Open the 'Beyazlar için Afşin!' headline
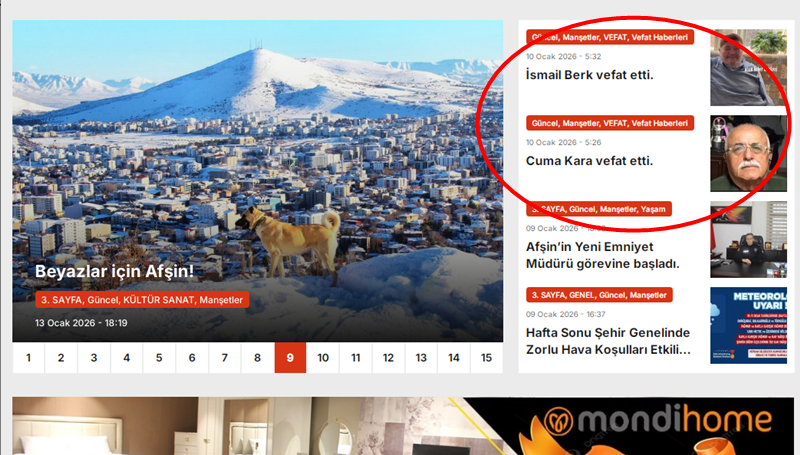This screenshot has width=800, height=455. [x=114, y=271]
